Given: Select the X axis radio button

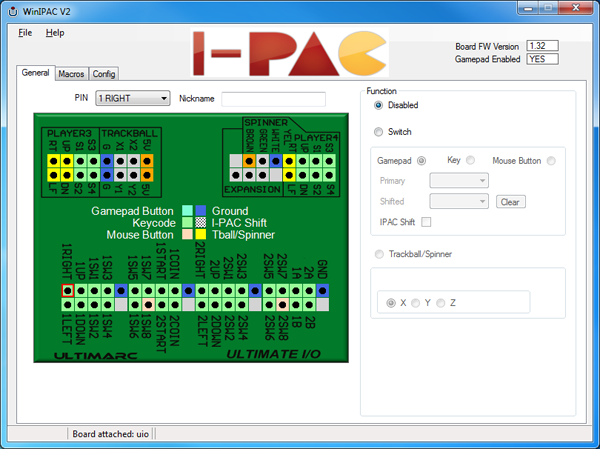Looking at the screenshot, I should point(391,303).
